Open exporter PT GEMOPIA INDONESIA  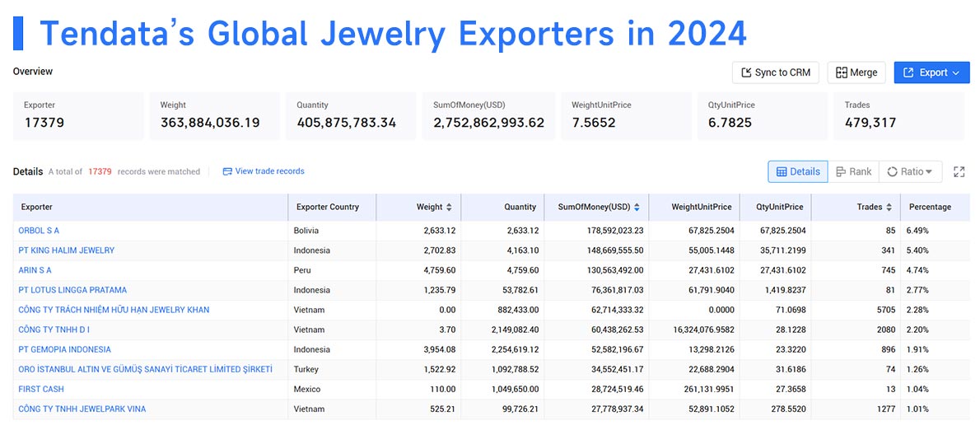pyautogui.click(x=65, y=349)
